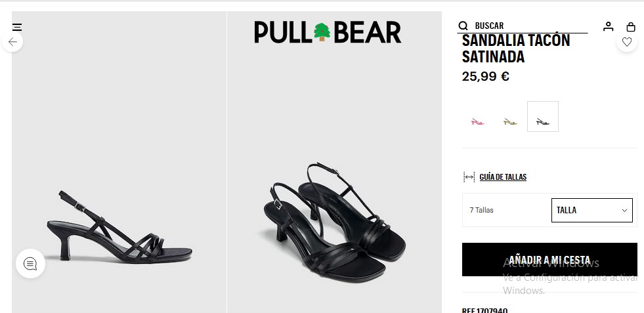
Task: Click the Pull&Bear logo
Action: click(x=328, y=32)
